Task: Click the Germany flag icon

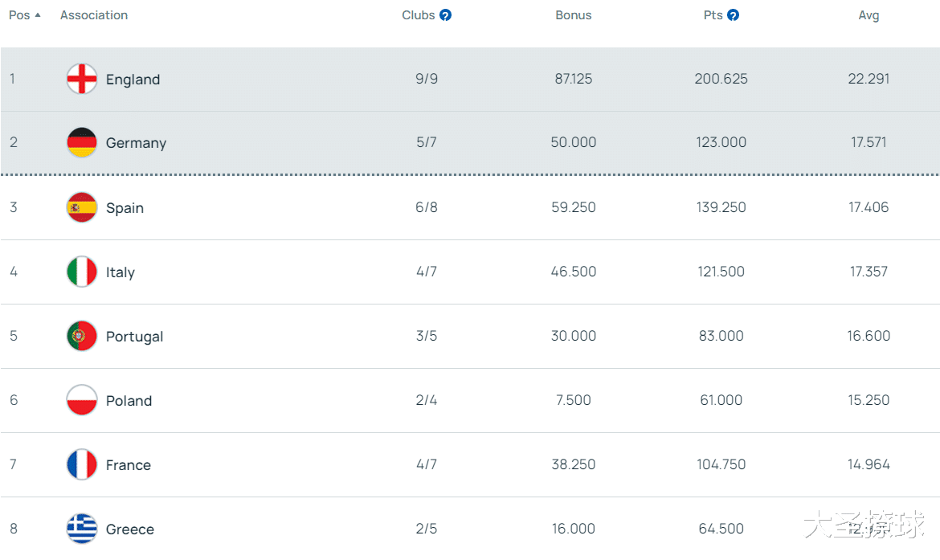Action: tap(82, 142)
